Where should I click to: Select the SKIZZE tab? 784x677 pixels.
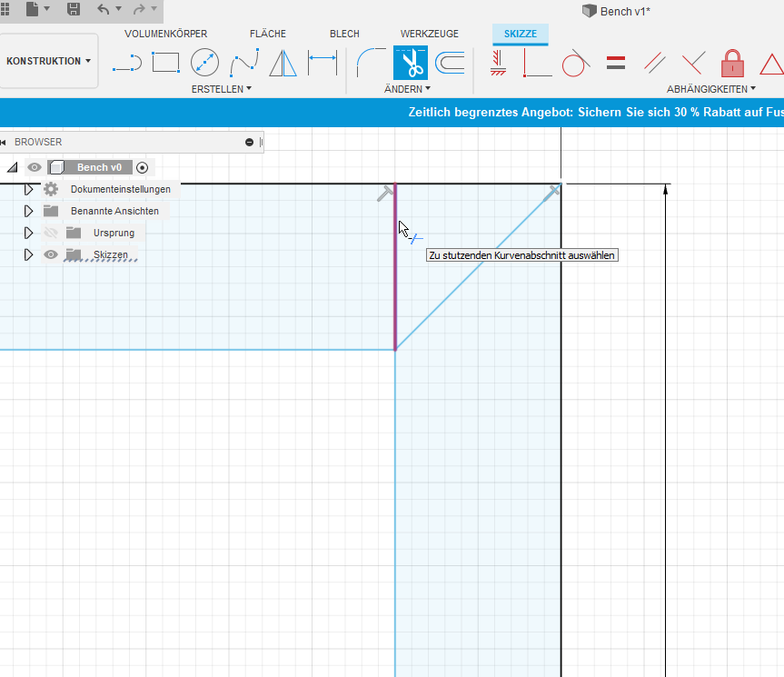(x=520, y=34)
